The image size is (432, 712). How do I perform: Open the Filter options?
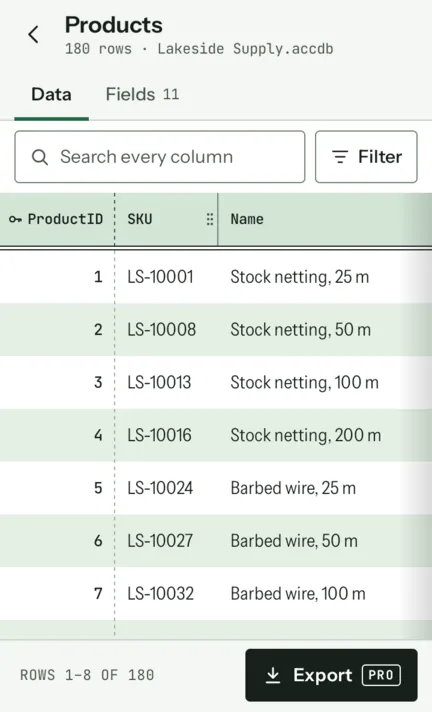366,157
